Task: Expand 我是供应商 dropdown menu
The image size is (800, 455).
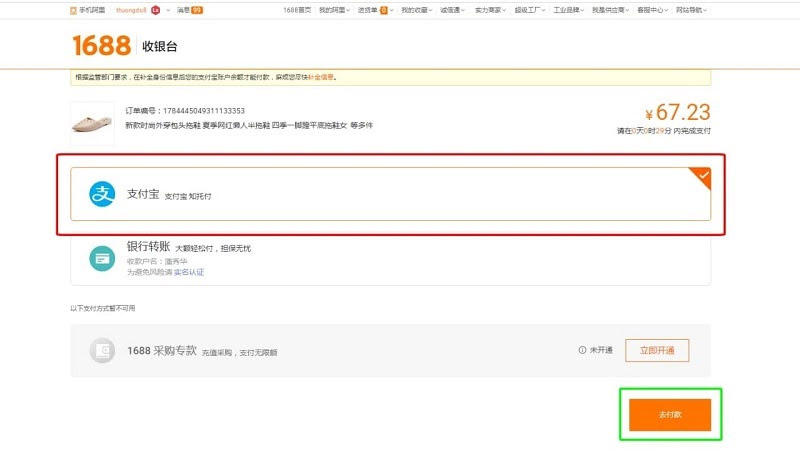Action: click(610, 10)
